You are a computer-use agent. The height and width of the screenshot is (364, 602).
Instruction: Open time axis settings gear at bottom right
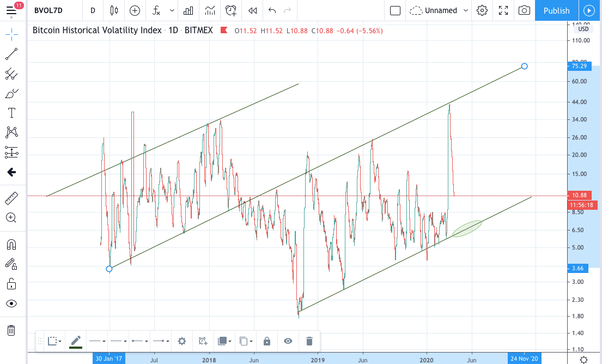coord(583,359)
